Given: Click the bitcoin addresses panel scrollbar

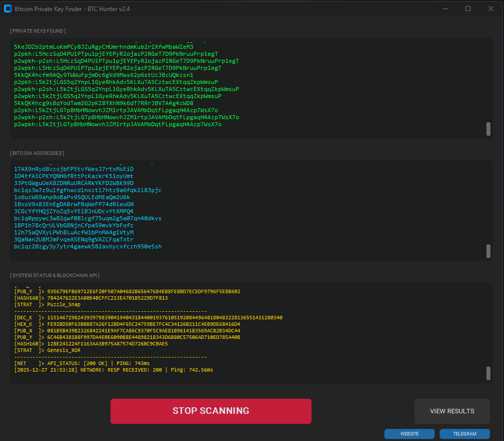Looking at the screenshot, I should coord(487,251).
